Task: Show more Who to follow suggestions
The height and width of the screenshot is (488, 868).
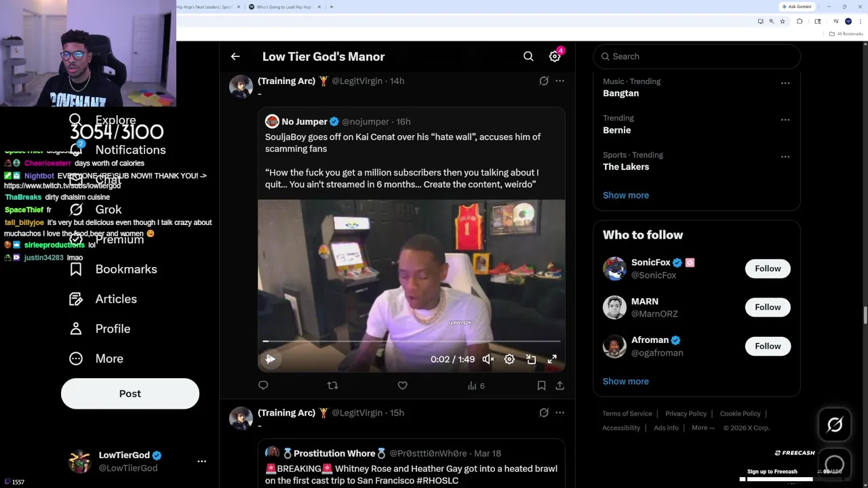Action: coord(626,382)
